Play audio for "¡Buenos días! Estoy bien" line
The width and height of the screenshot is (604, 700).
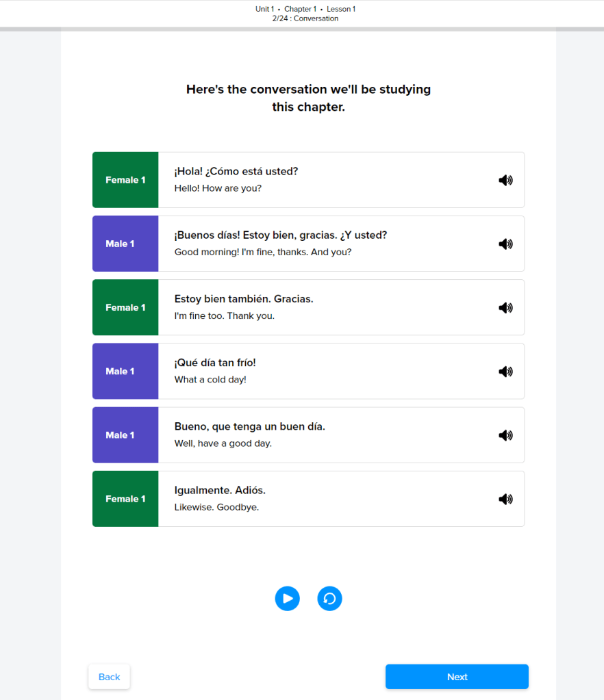point(505,244)
